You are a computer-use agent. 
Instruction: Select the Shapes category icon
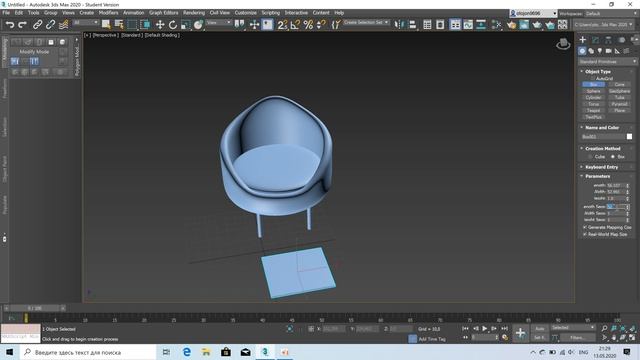[x=591, y=51]
